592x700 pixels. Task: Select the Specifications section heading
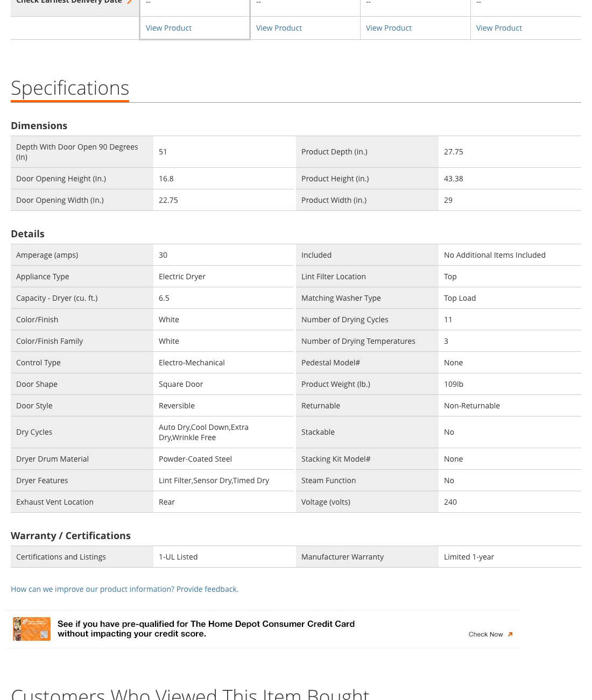coord(70,88)
